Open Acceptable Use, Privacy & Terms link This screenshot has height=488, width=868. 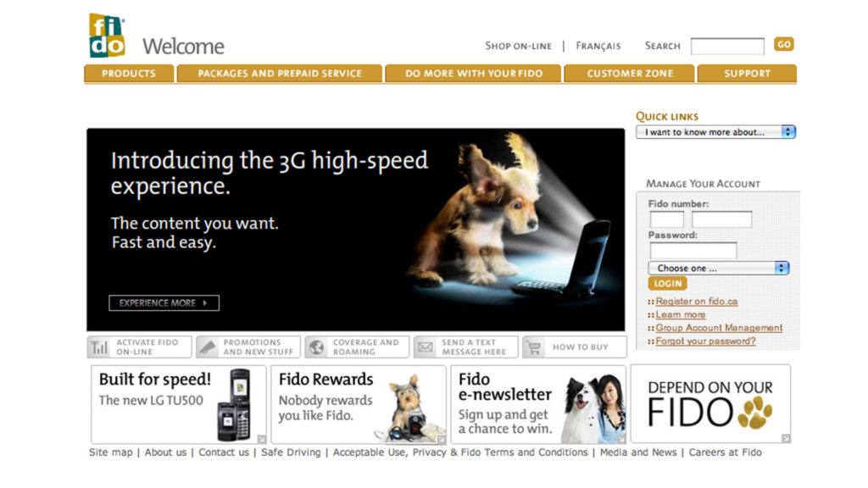pyautogui.click(x=460, y=452)
